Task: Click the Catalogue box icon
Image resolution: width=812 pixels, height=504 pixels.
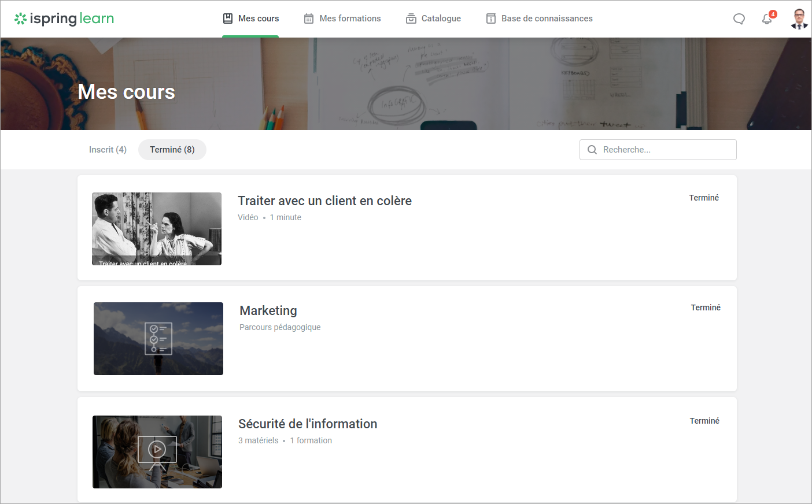Action: pos(411,18)
